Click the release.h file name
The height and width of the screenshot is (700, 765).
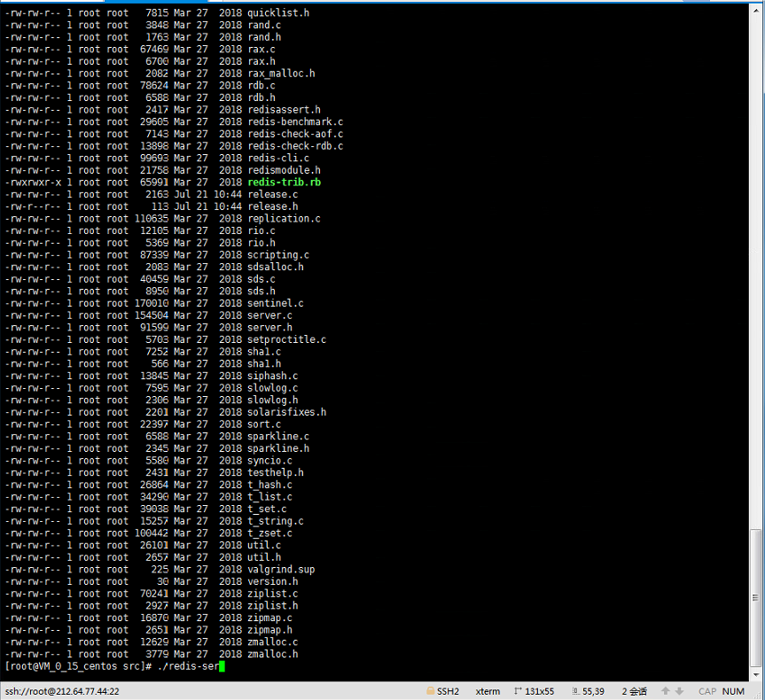(x=272, y=206)
